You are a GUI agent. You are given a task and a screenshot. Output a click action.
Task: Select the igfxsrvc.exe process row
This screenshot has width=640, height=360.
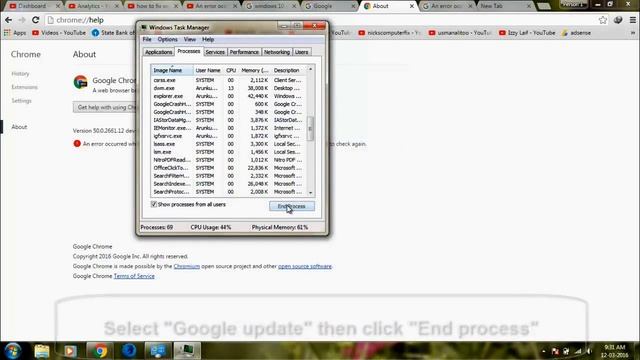tap(229, 136)
